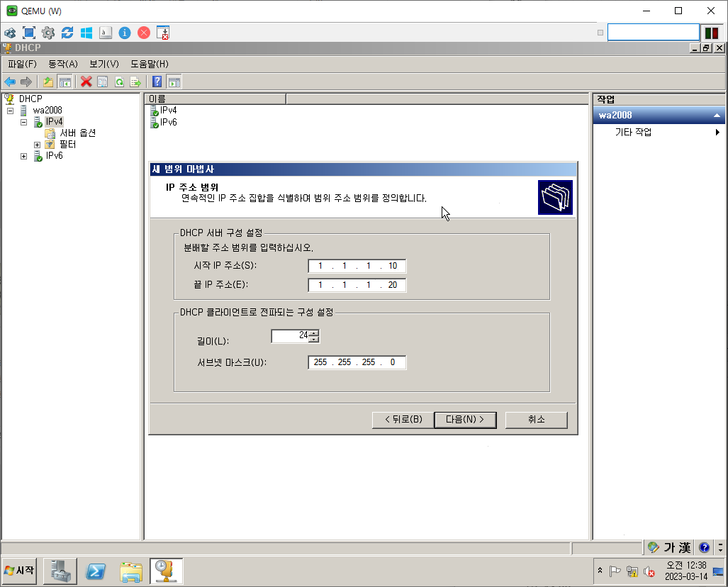728x587 pixels.
Task: Expand the IPv6 tree node
Action: pos(23,157)
